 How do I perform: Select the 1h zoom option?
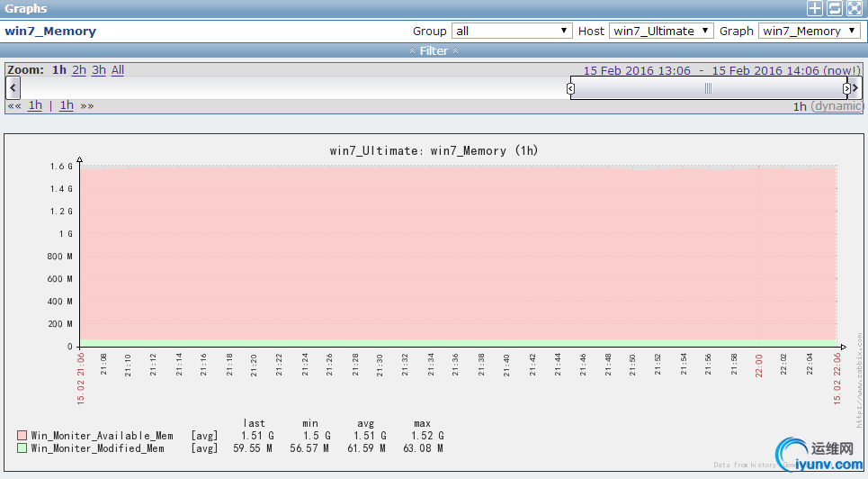(59, 70)
